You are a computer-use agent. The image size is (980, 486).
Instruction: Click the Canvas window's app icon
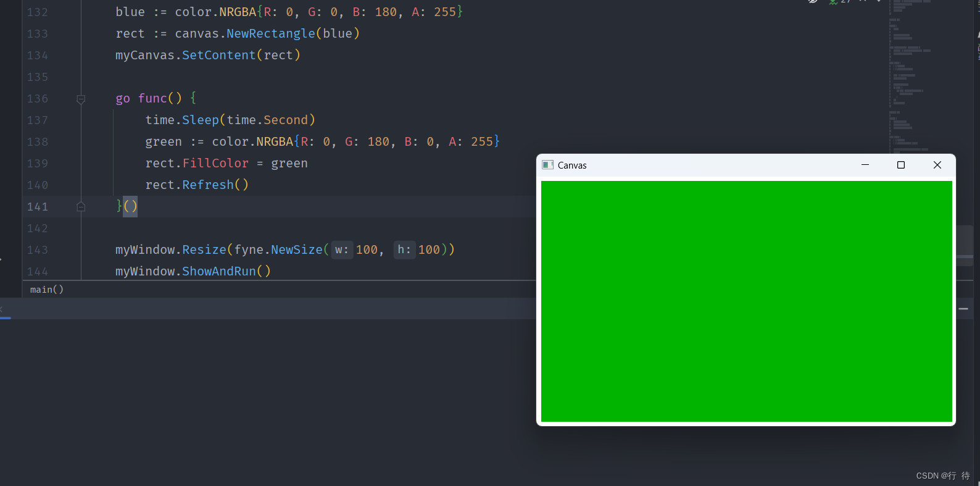(x=547, y=165)
